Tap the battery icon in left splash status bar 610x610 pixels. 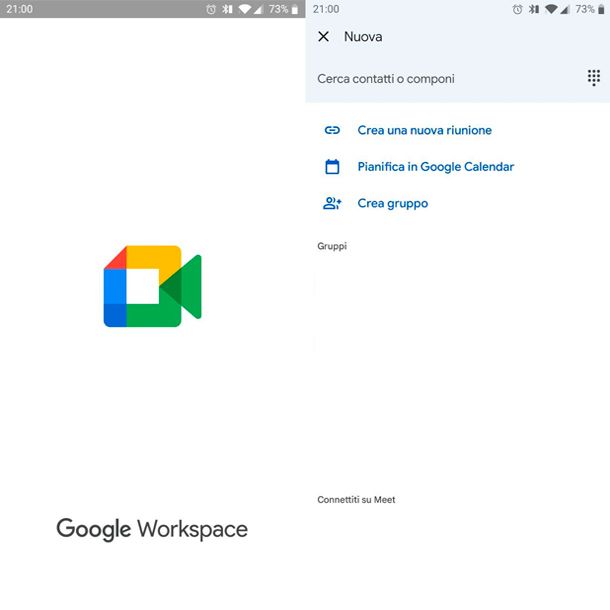coord(295,9)
